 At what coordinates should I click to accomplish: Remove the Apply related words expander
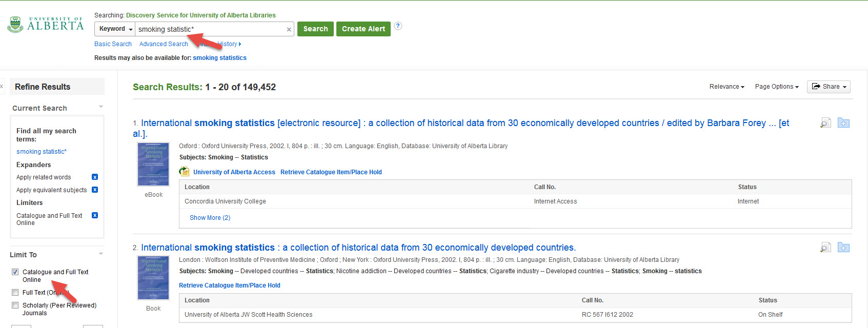click(x=95, y=177)
